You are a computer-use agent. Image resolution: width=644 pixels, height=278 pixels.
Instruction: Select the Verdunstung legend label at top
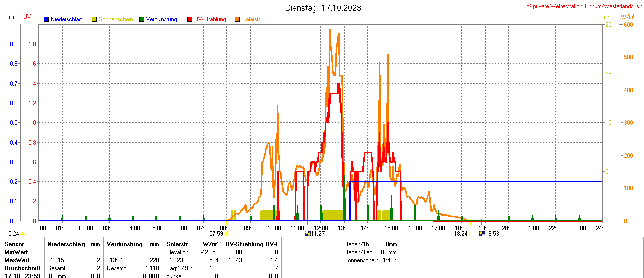[x=162, y=19]
